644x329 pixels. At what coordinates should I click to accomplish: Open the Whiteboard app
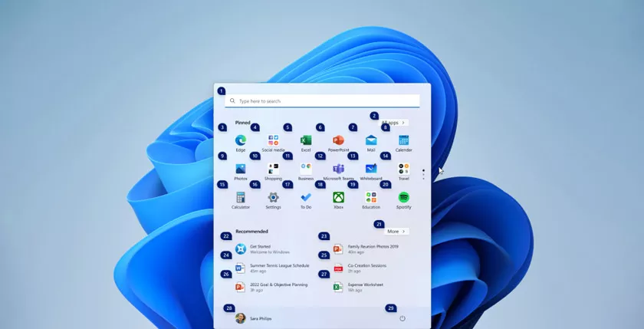(x=371, y=169)
